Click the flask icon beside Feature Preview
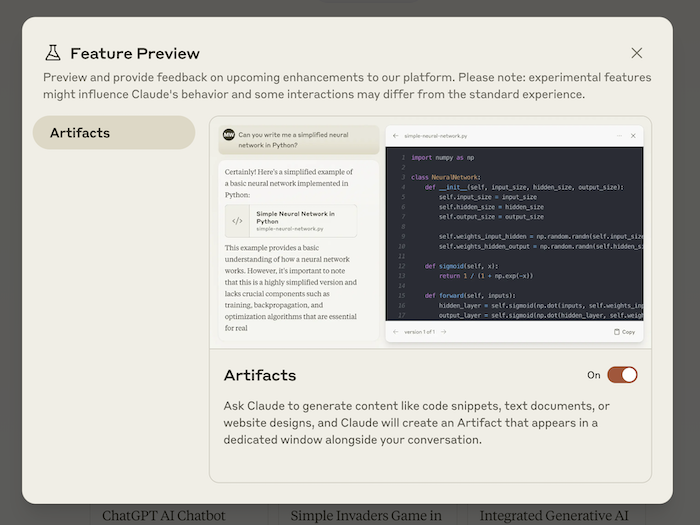This screenshot has height=525, width=700. 52,53
